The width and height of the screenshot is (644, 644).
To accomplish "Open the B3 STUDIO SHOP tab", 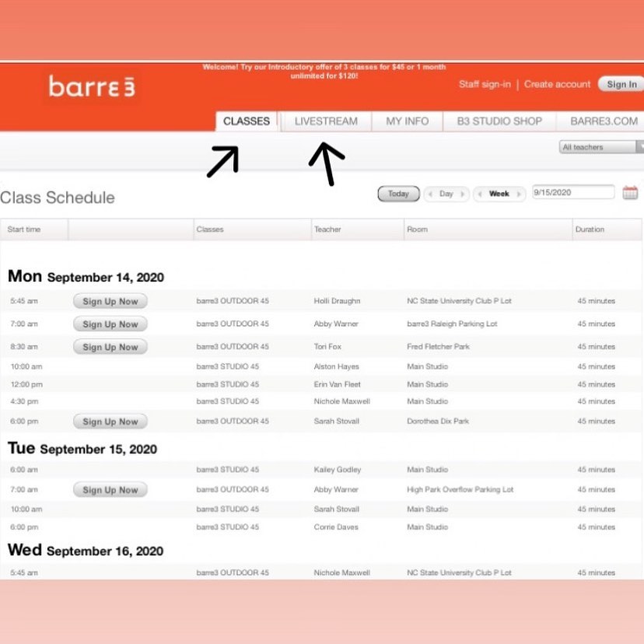I will click(x=499, y=121).
